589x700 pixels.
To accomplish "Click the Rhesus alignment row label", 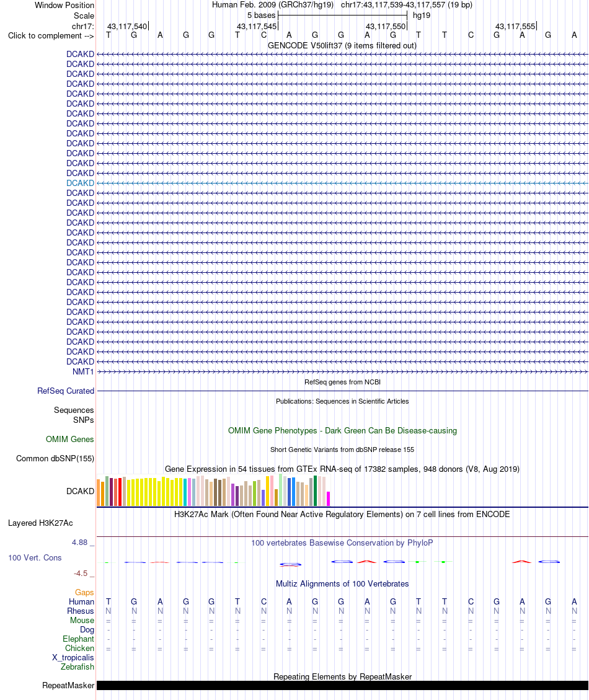I will tap(81, 611).
